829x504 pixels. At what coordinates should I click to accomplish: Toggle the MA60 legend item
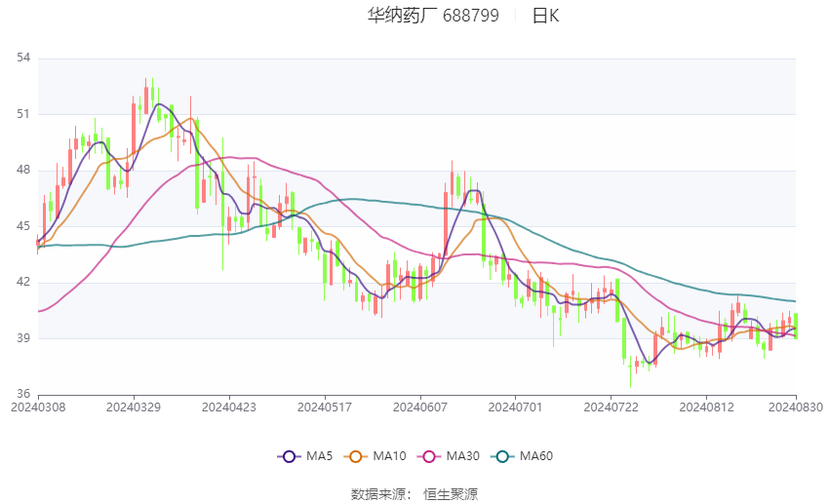522,456
